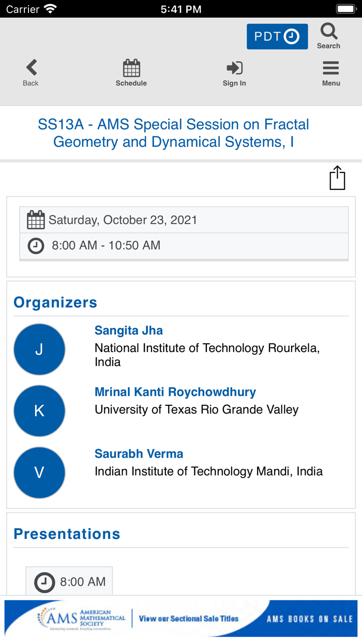
Task: Tap the Presentations section heading
Action: [x=67, y=534]
